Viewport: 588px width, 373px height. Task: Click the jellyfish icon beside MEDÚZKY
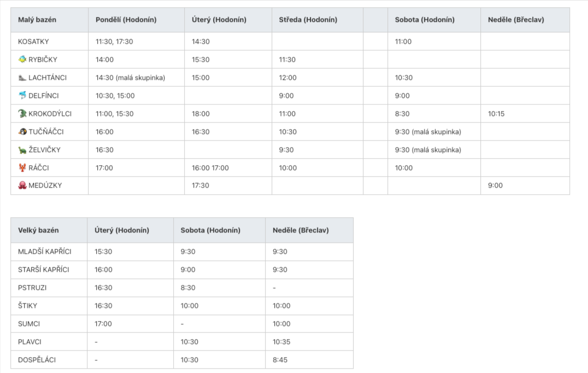point(22,185)
